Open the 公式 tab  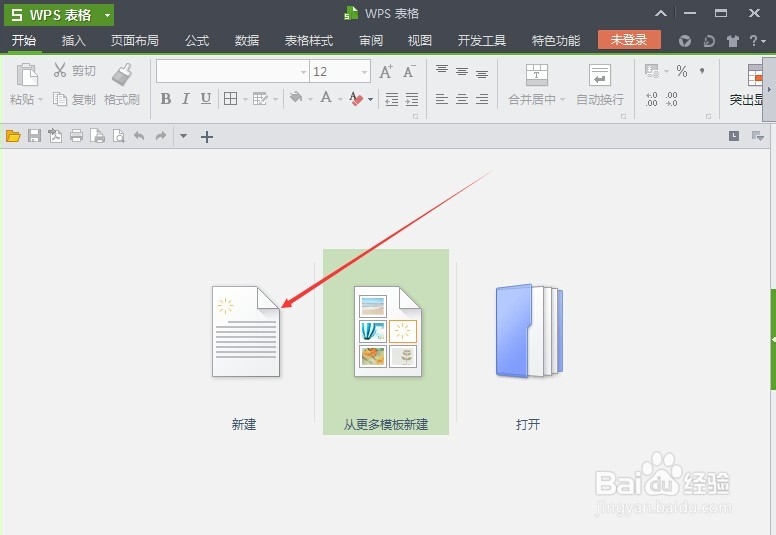click(197, 41)
